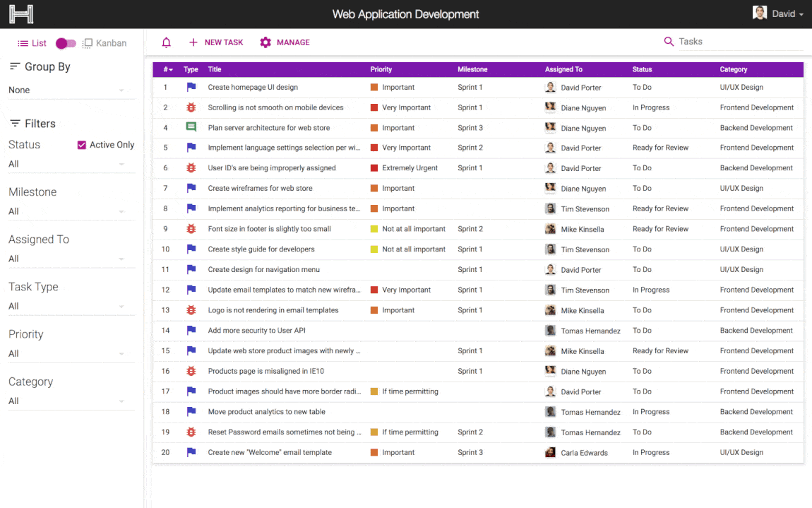This screenshot has width=812, height=508.
Task: Click the notification bell icon
Action: pyautogui.click(x=167, y=42)
